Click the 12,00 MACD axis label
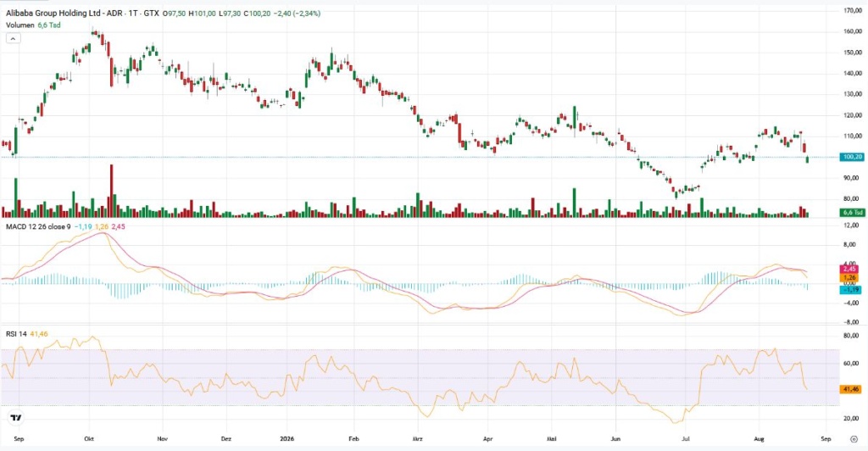 tap(852, 225)
